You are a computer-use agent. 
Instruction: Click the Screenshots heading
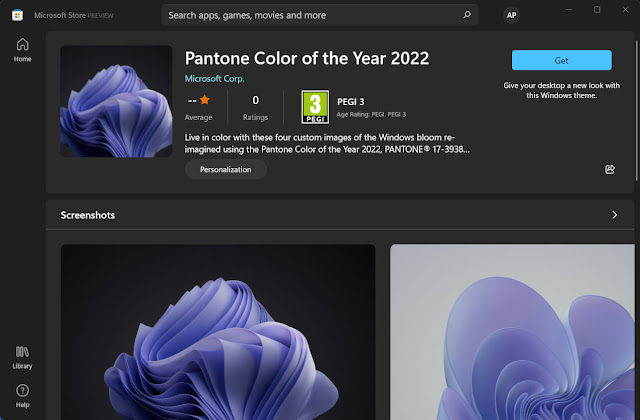click(88, 215)
